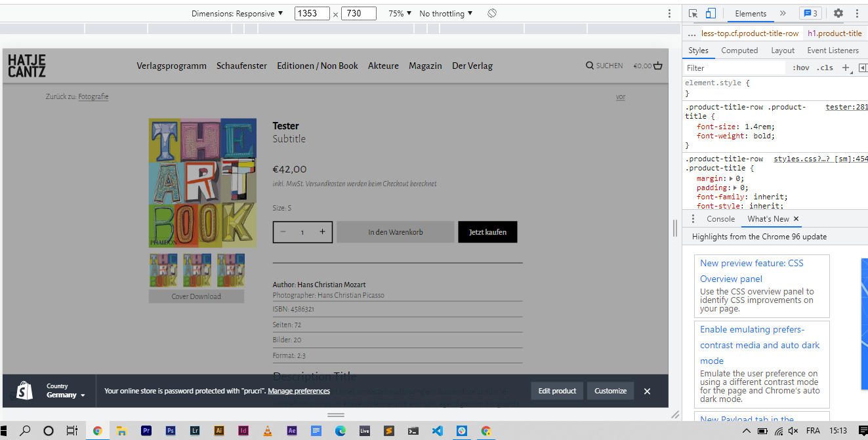The image size is (868, 440).
Task: Toggle the computed styles sidebar pane icon
Action: pyautogui.click(x=863, y=68)
